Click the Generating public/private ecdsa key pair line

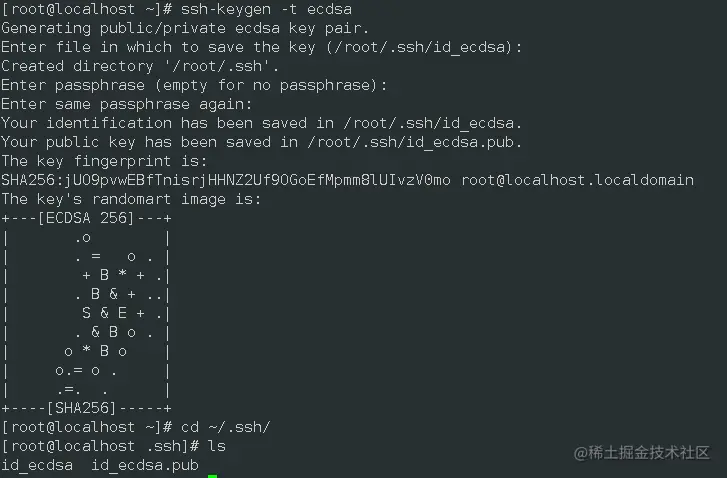tap(185, 28)
